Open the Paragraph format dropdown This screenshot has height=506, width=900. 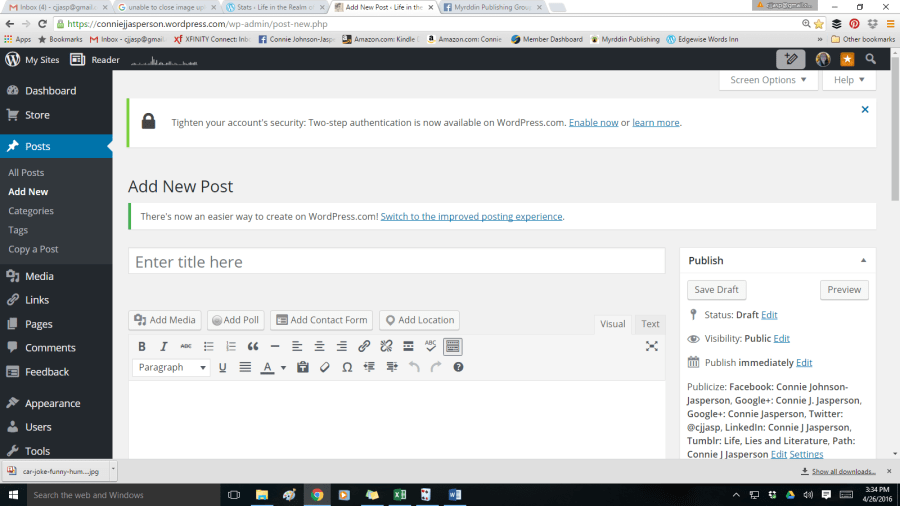[x=170, y=367]
